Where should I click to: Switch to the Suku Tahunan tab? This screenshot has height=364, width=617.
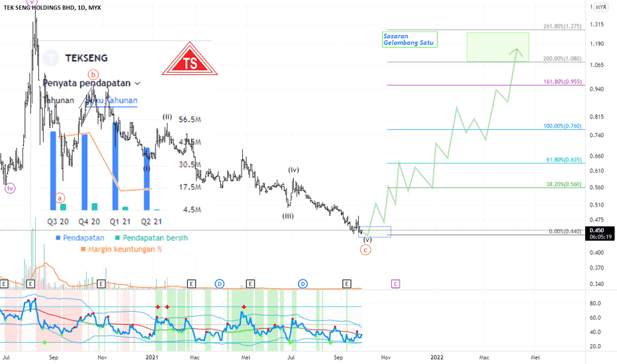112,101
